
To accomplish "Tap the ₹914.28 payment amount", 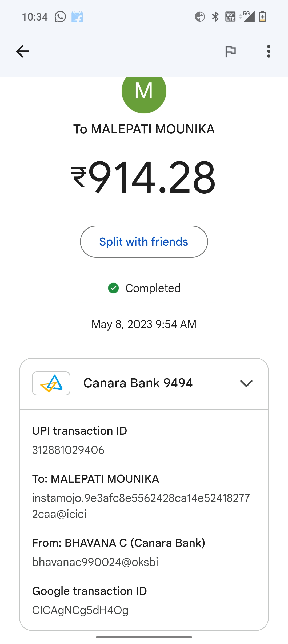I will click(x=143, y=177).
